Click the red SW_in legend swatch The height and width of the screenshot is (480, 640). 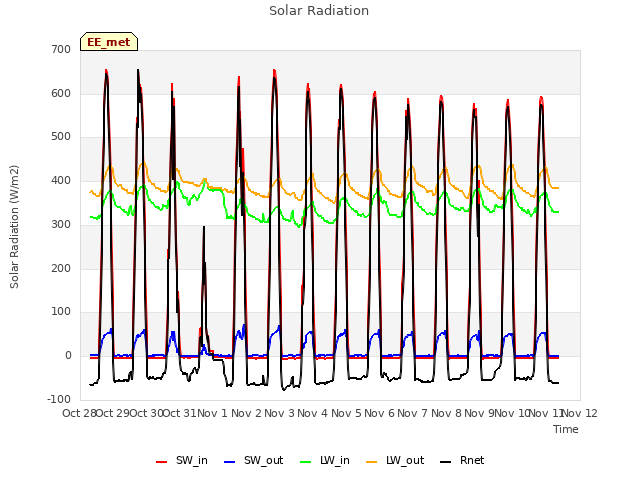tap(162, 462)
